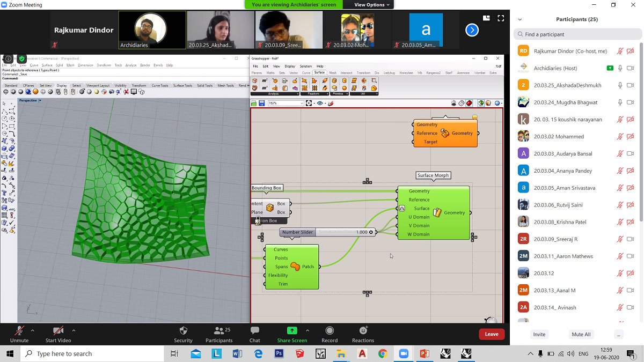The height and width of the screenshot is (362, 644).
Task: Toggle the eye preview icon in Grasshopper toolbar
Action: coord(320,103)
